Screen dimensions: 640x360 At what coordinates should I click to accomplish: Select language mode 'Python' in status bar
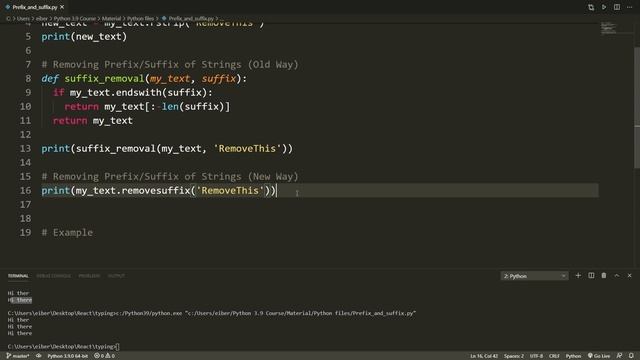573,356
